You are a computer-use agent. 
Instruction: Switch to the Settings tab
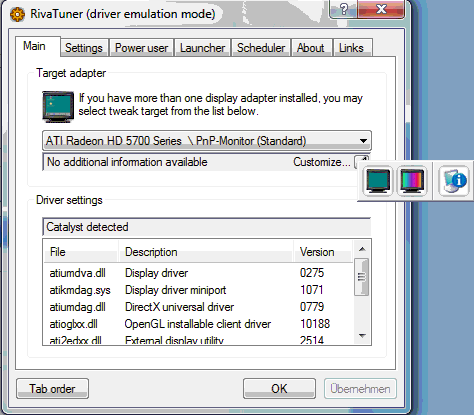point(84,48)
